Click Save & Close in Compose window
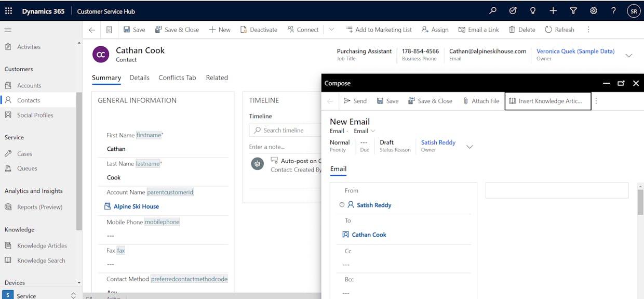 click(x=430, y=101)
